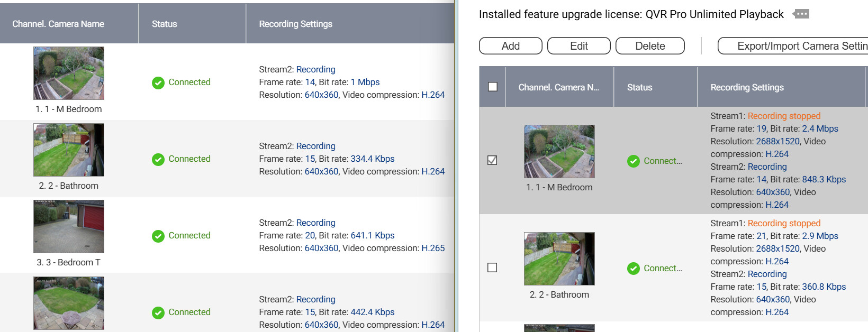Sort by Status column header in right table
Image resolution: width=868 pixels, height=332 pixels.
point(639,87)
